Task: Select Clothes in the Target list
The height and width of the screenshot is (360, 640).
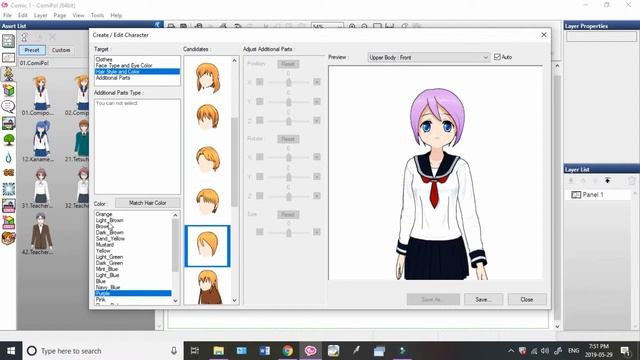Action: (x=137, y=60)
